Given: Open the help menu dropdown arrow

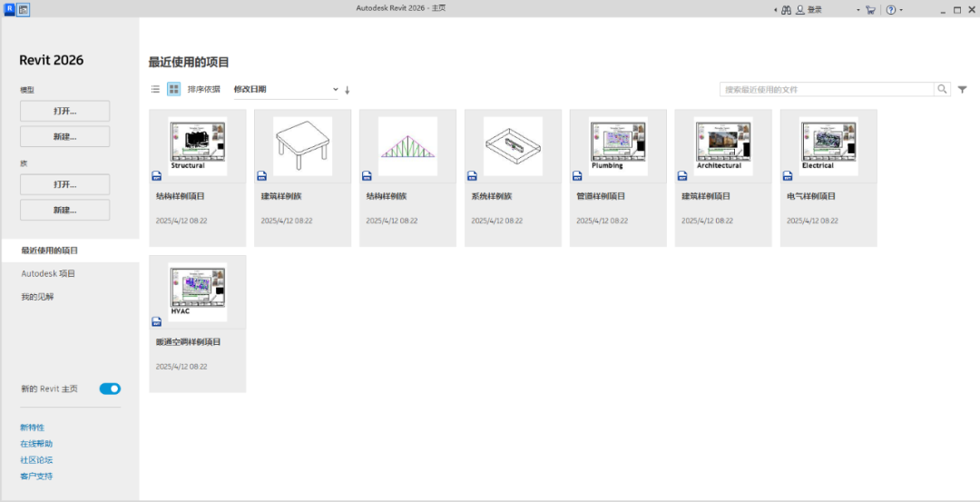Looking at the screenshot, I should (x=901, y=10).
